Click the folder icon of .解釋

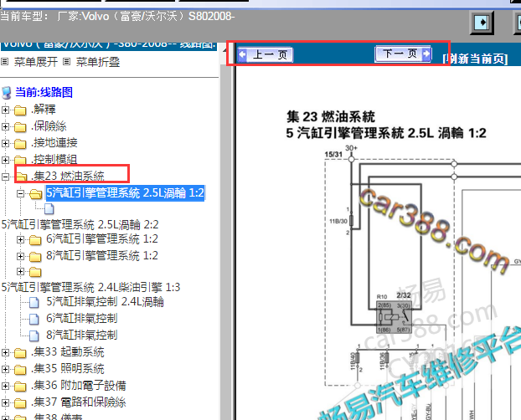point(20,110)
